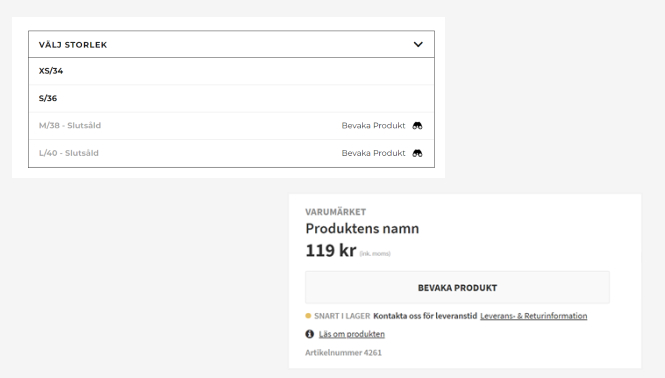
Task: Open the Välj storlek size dropdown
Action: (x=231, y=44)
